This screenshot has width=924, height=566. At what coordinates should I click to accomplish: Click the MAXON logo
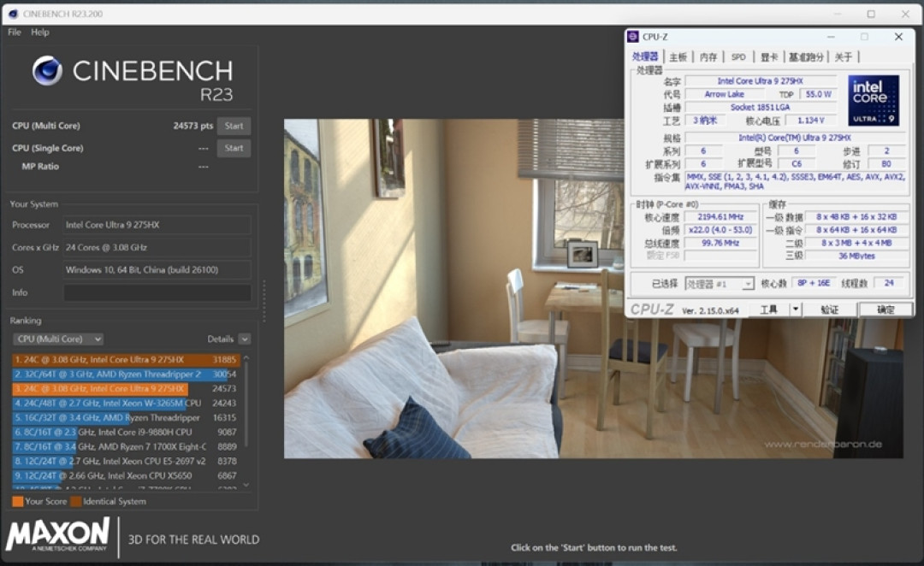click(x=58, y=534)
